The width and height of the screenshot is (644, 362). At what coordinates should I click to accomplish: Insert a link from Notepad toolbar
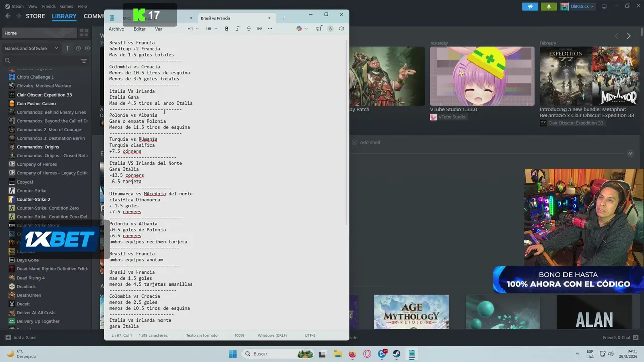[x=259, y=29]
